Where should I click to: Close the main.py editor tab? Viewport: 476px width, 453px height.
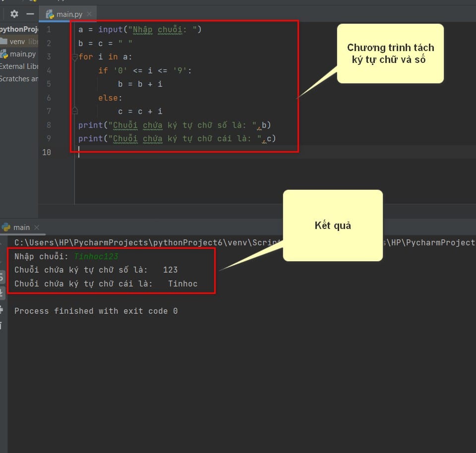[x=89, y=14]
